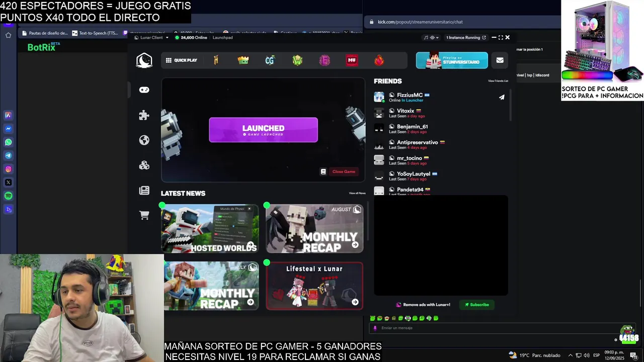The width and height of the screenshot is (644, 362).
Task: Open the blocks Versions sidebar tab
Action: (x=144, y=165)
